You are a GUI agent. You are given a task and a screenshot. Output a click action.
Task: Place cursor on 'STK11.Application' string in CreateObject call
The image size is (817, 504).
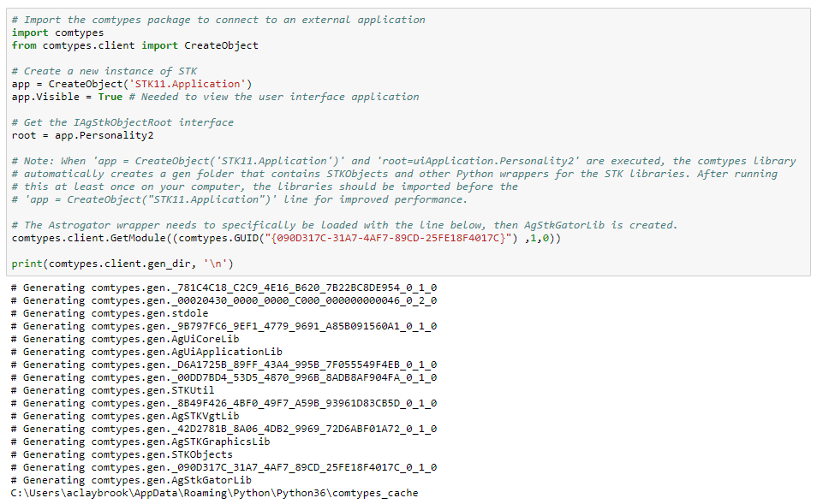[x=188, y=84]
